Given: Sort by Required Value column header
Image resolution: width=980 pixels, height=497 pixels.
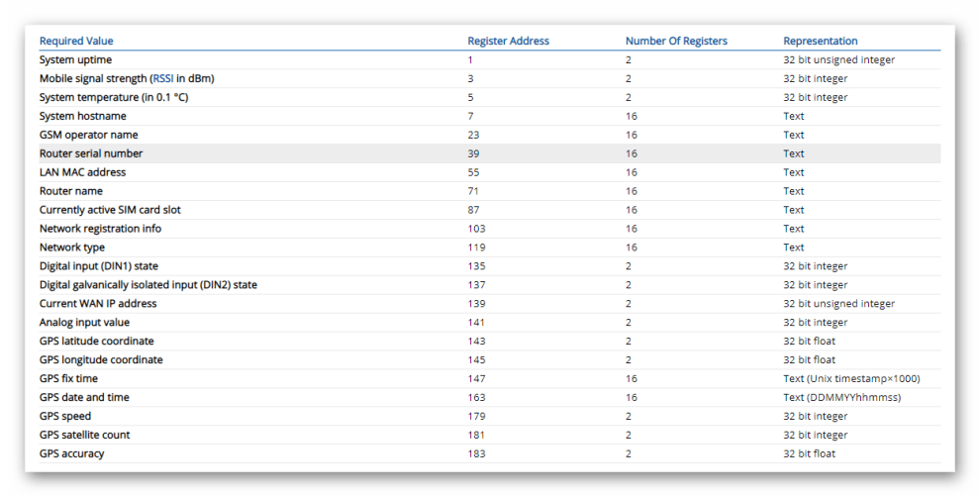Looking at the screenshot, I should 76,42.
